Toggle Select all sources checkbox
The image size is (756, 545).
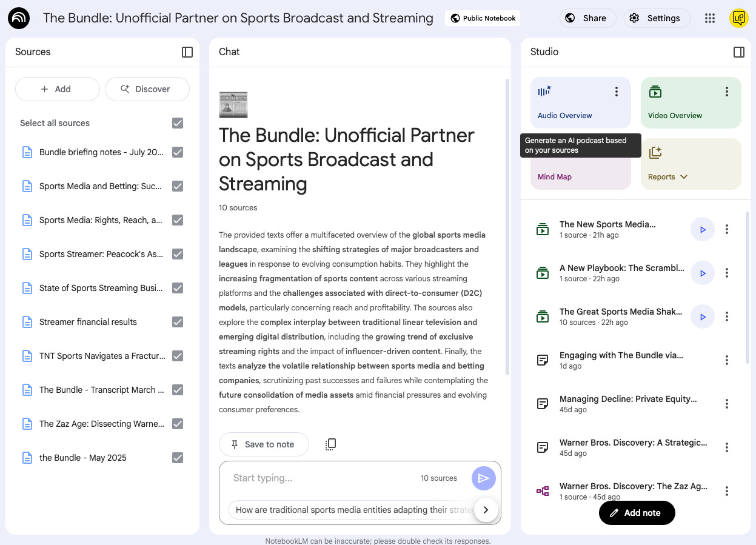coord(178,123)
